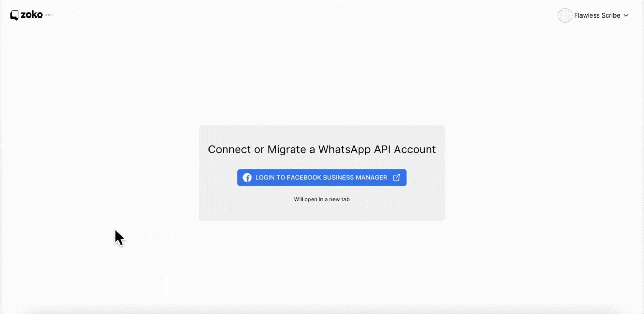Open the circular profile avatar

[565, 15]
